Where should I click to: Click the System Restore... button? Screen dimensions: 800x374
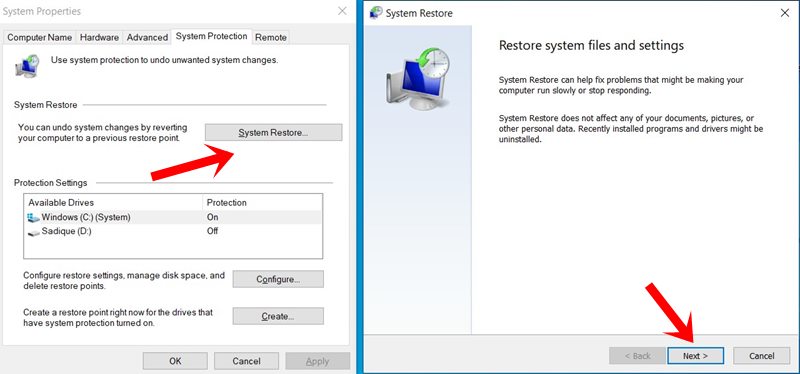pyautogui.click(x=273, y=133)
